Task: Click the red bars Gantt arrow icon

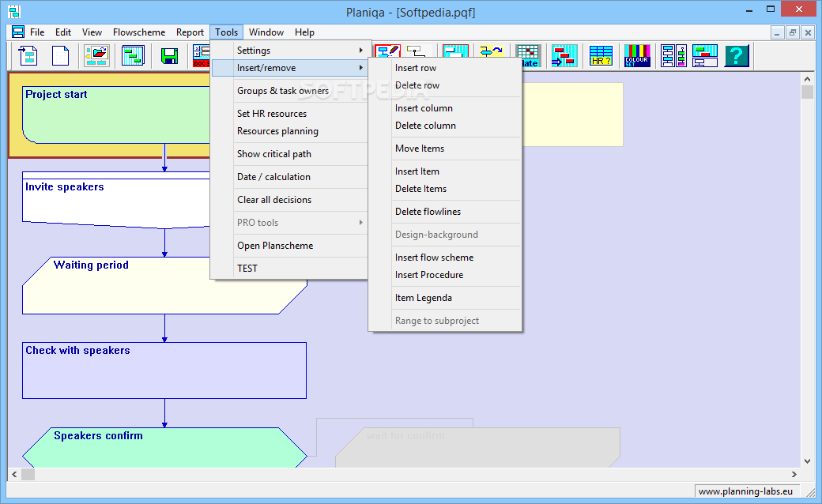Action: 564,55
